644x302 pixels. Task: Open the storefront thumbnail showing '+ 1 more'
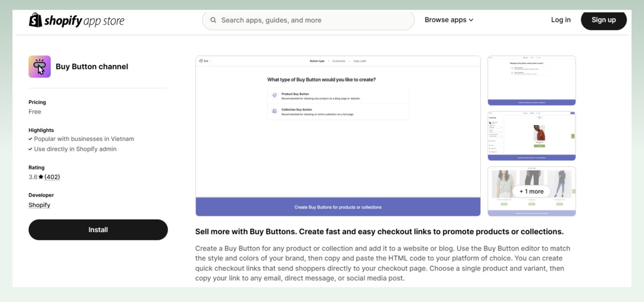(531, 191)
